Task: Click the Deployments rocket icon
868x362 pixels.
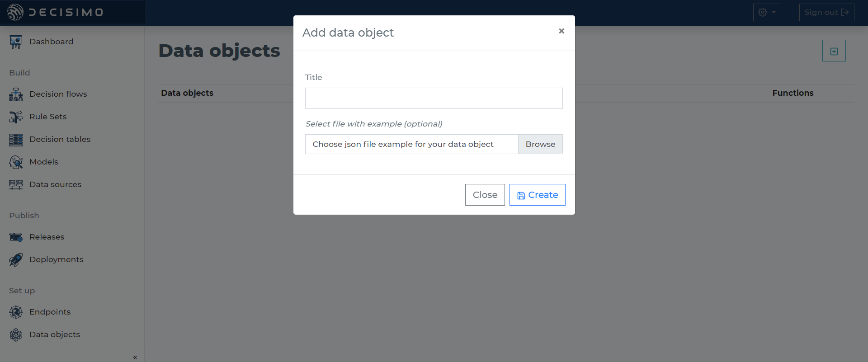Action: coord(16,260)
